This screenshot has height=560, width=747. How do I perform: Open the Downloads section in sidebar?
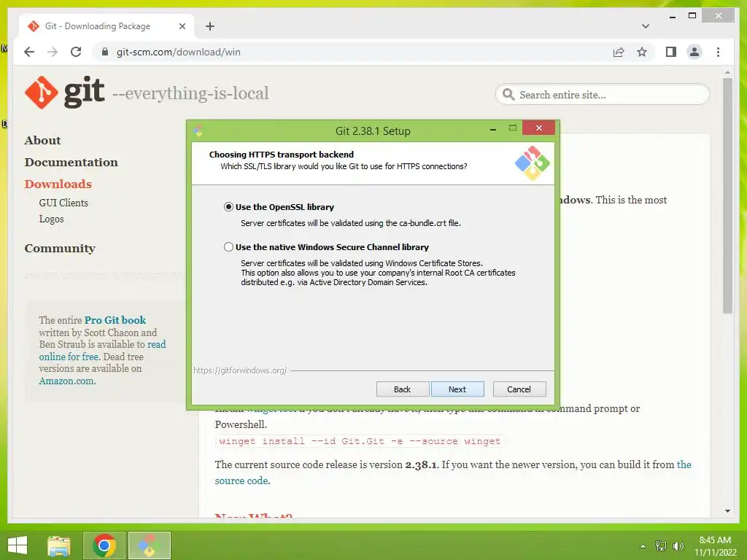[58, 184]
